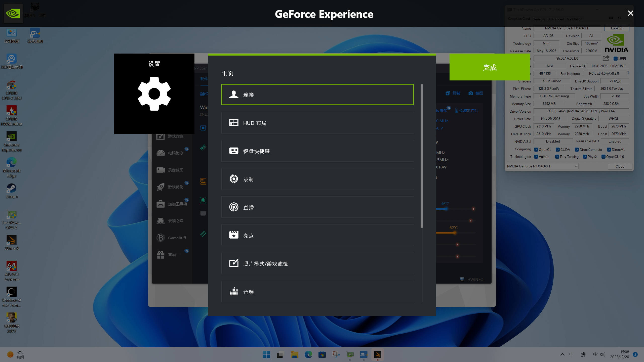Open the 亮点 highlights icon
644x362 pixels.
pyautogui.click(x=234, y=235)
